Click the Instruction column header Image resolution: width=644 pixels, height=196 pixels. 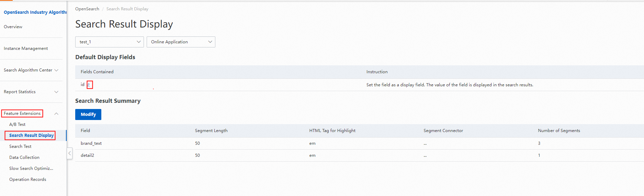(x=377, y=72)
